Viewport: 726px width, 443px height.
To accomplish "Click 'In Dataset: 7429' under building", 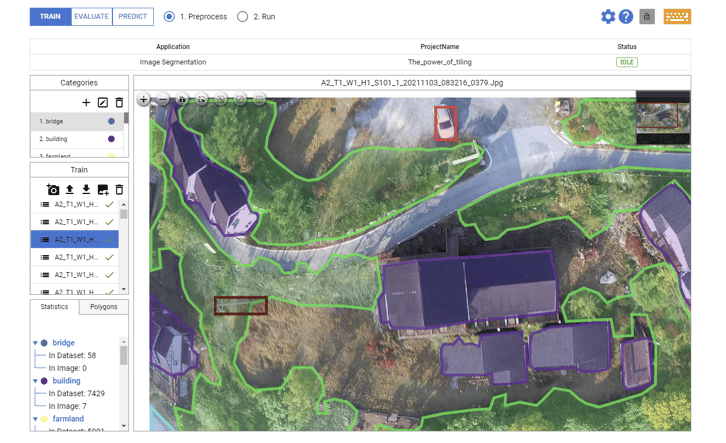I will (76, 393).
